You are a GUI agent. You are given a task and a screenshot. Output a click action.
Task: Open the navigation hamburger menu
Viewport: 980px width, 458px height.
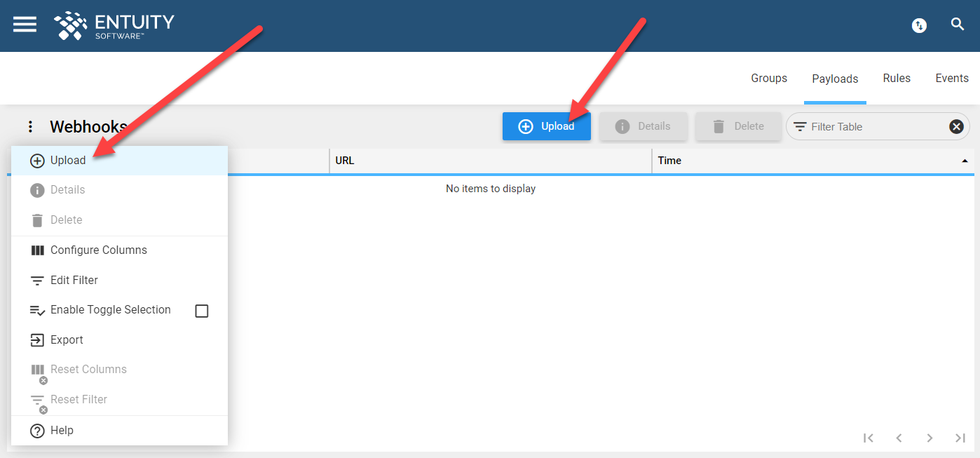25,24
